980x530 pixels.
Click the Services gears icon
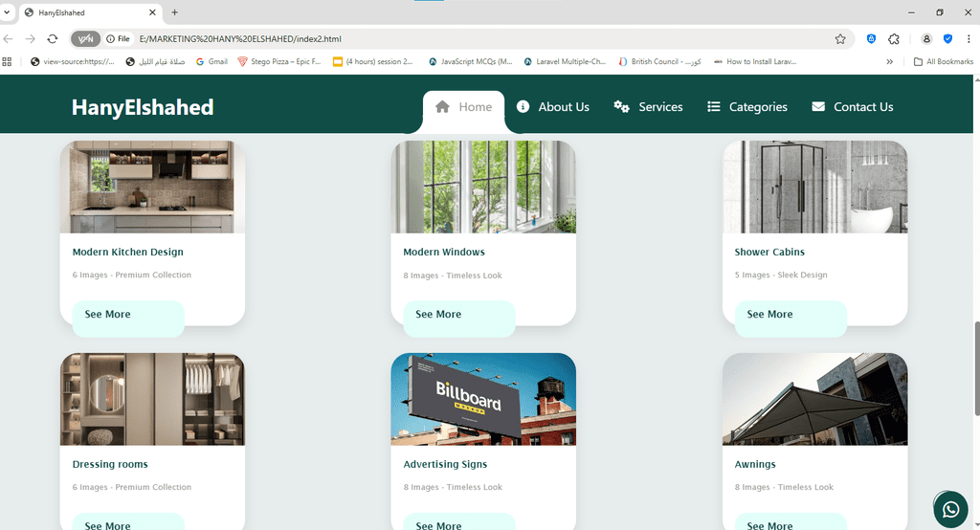pos(622,107)
